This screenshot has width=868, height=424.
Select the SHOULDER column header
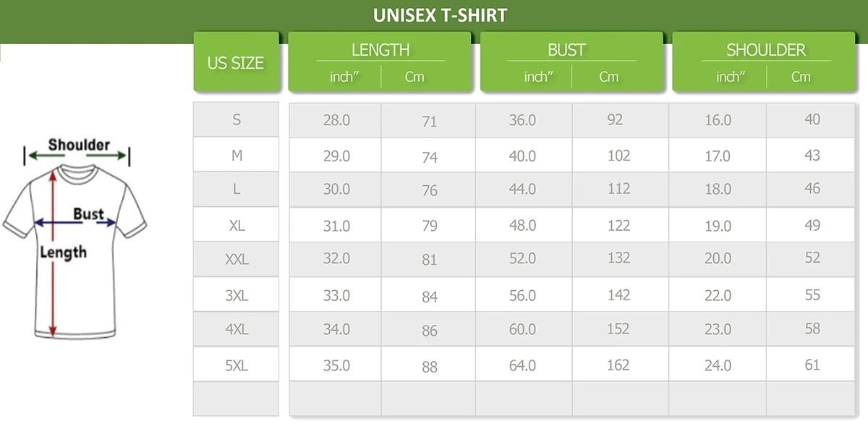click(766, 50)
